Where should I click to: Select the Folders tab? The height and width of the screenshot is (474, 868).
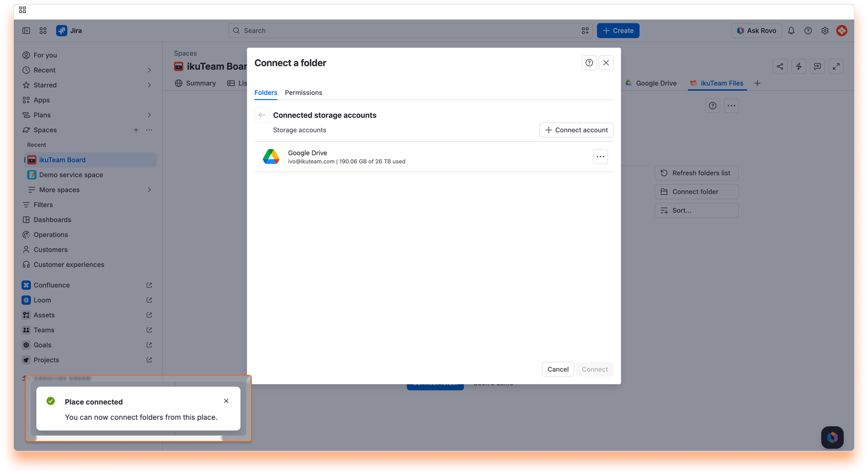click(266, 93)
